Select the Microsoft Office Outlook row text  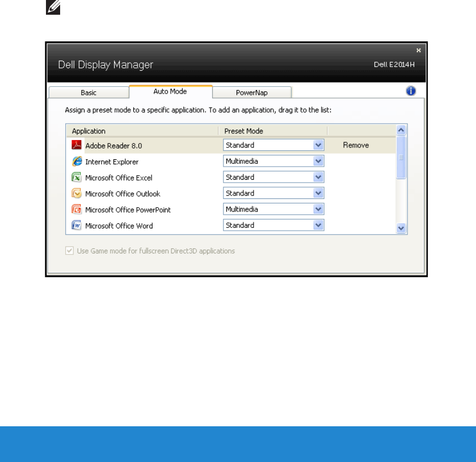point(123,194)
